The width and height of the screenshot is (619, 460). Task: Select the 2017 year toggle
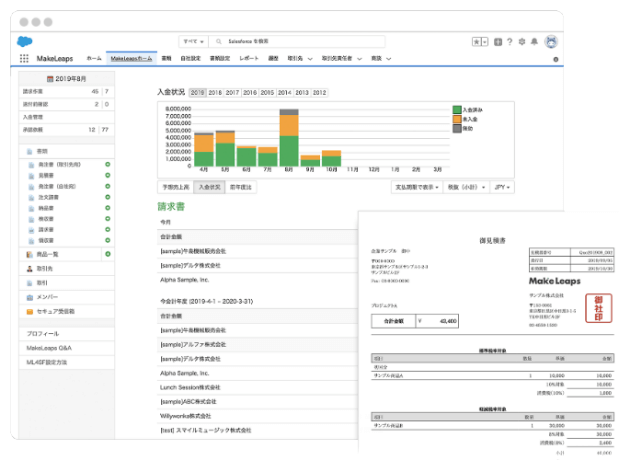coord(232,93)
